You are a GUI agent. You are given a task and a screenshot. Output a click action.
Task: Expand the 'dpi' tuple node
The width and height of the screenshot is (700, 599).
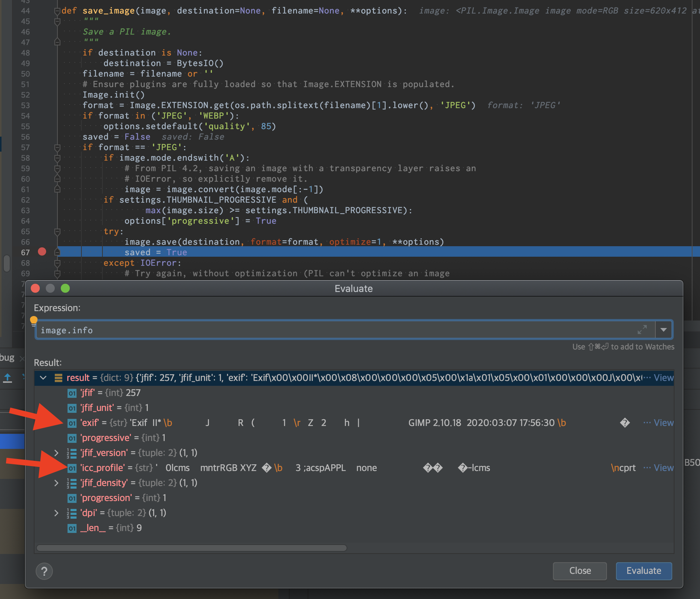point(56,513)
